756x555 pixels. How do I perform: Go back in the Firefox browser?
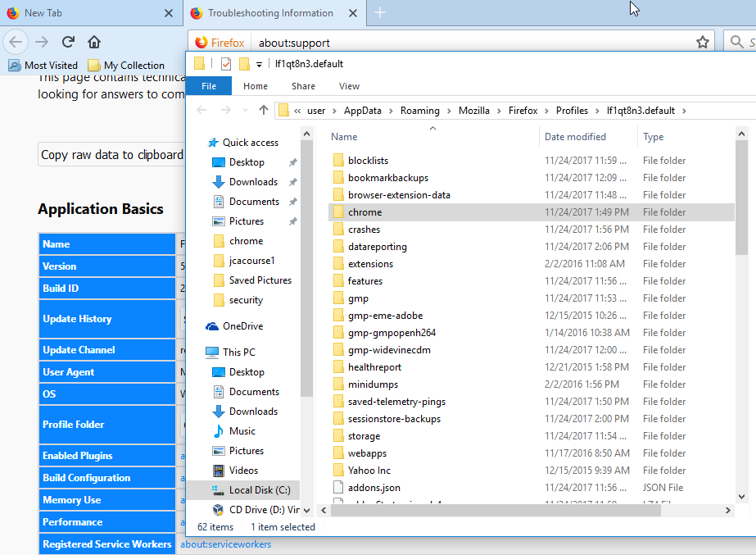(x=16, y=42)
